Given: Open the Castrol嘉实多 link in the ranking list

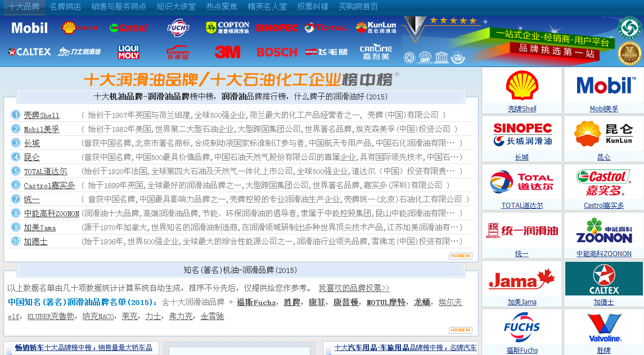Looking at the screenshot, I should pyautogui.click(x=49, y=185).
